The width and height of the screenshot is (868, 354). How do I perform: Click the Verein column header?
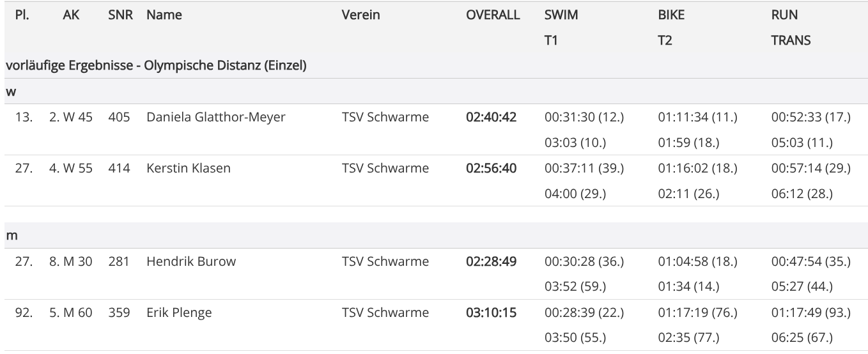click(360, 15)
